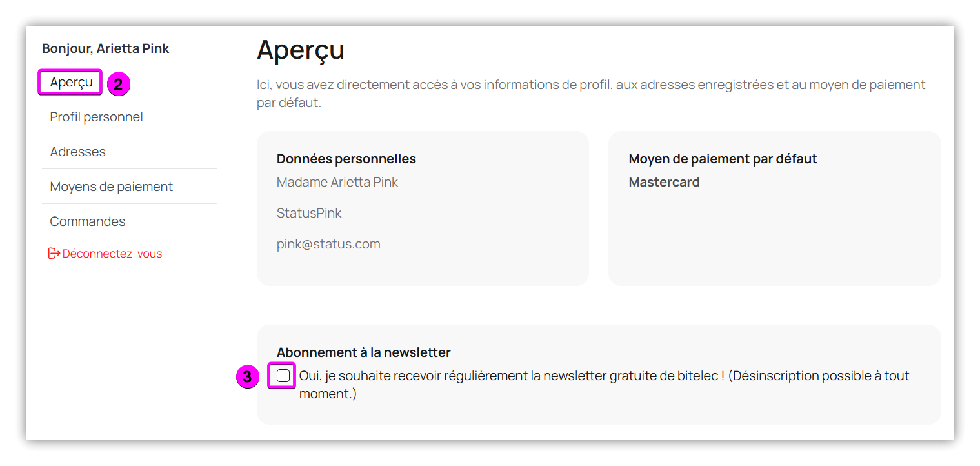Enable the newsletter subscription checkbox

pyautogui.click(x=283, y=376)
